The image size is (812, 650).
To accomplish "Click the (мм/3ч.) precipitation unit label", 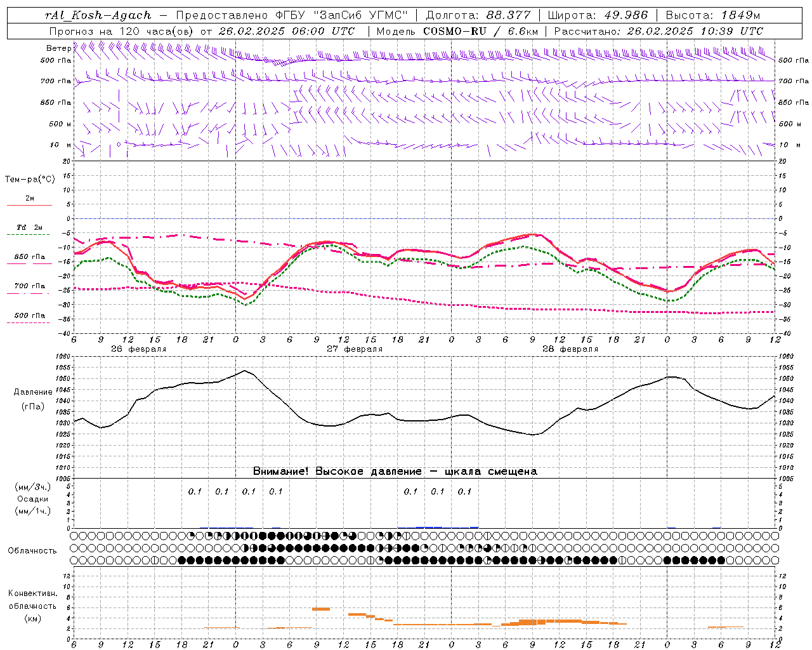I will coord(32,487).
